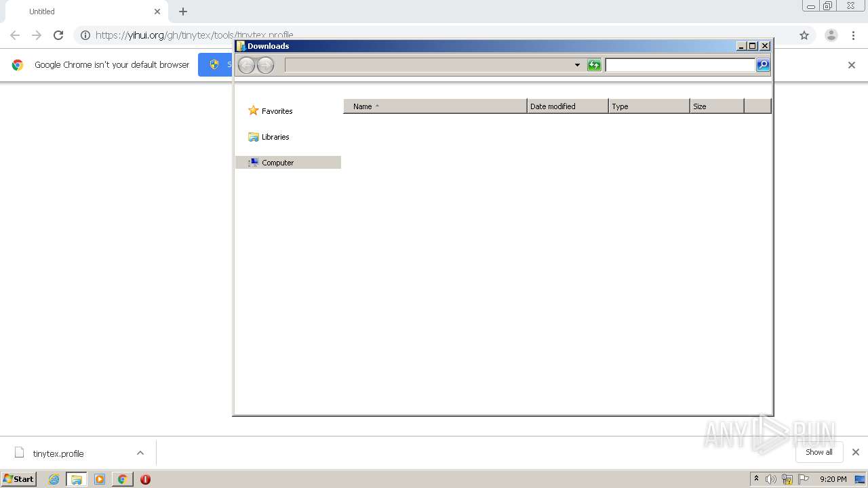This screenshot has width=868, height=488.
Task: Click Show all downloads
Action: click(819, 452)
